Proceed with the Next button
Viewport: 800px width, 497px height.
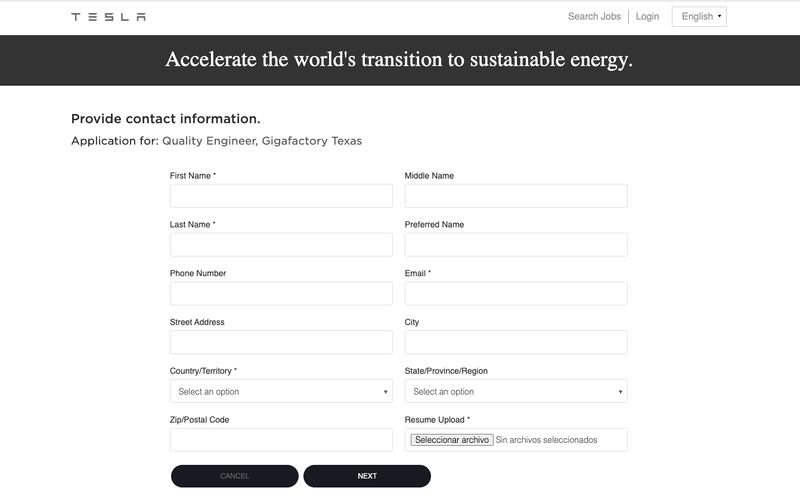pyautogui.click(x=367, y=476)
